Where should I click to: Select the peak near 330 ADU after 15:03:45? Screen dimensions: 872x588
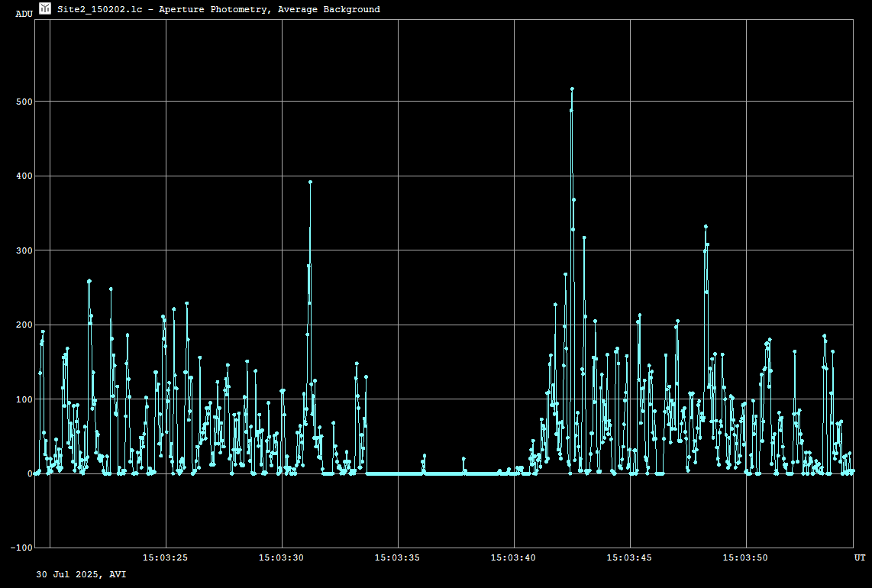point(706,227)
